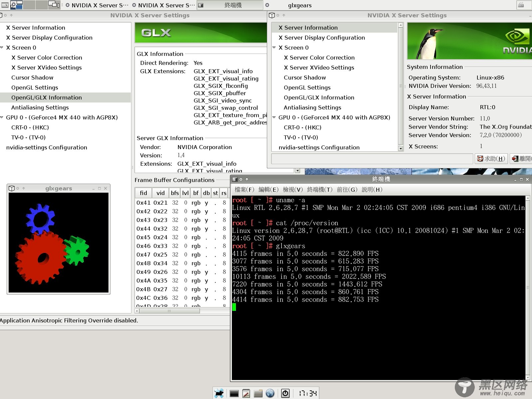Select X Server XVideo Settings in penguin window
The image size is (532, 399).
tap(319, 68)
